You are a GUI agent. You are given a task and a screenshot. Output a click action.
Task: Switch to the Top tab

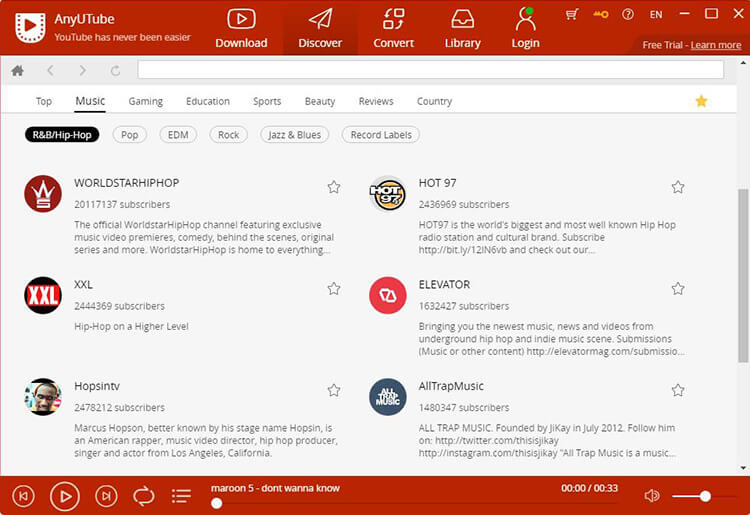[44, 101]
